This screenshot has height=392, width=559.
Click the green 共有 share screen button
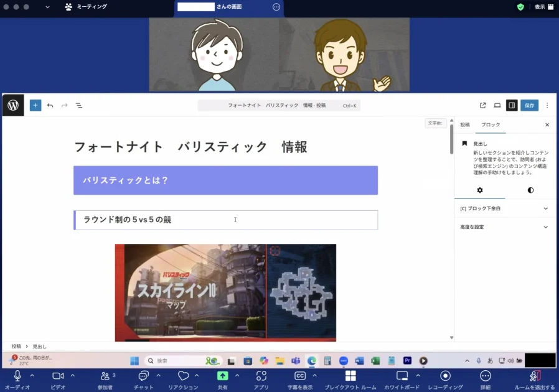[222, 380]
